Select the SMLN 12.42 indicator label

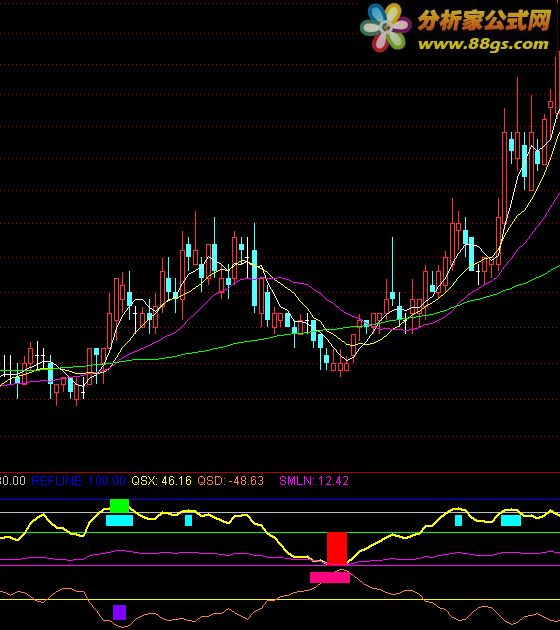[x=314, y=481]
